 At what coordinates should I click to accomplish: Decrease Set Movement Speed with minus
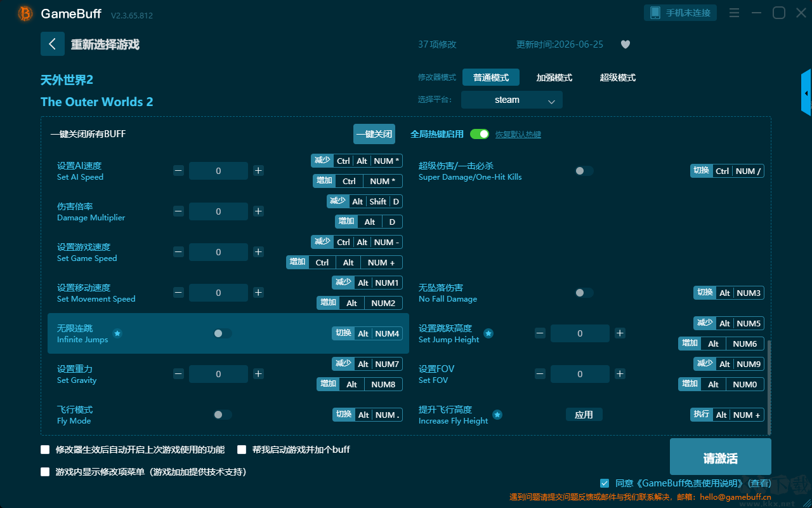coord(178,293)
